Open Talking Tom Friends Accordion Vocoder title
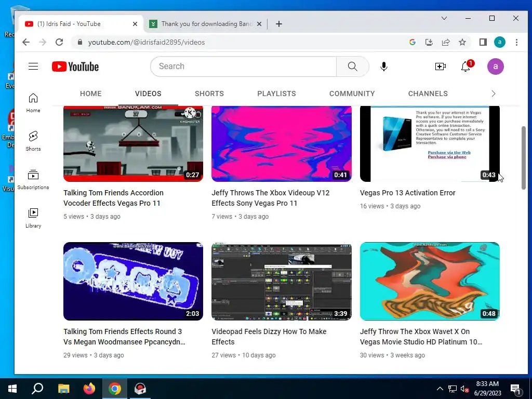Viewport: 532px width, 399px height. click(113, 198)
